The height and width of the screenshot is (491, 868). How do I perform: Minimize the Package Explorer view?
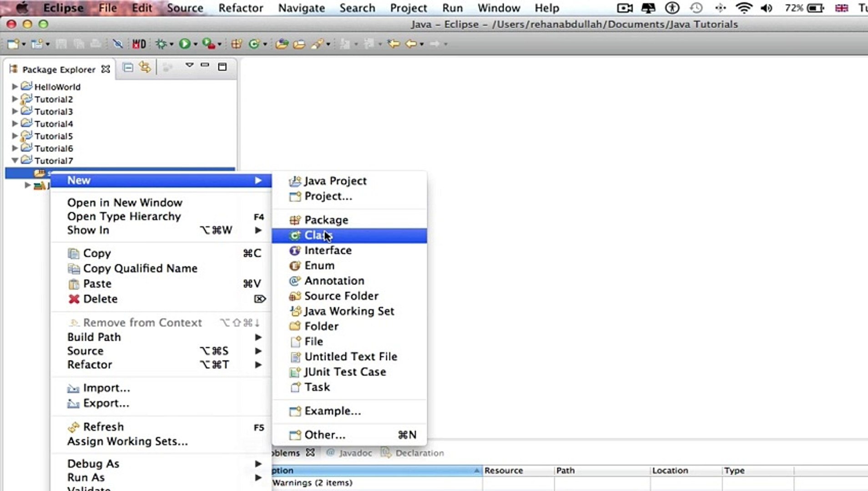pyautogui.click(x=205, y=65)
